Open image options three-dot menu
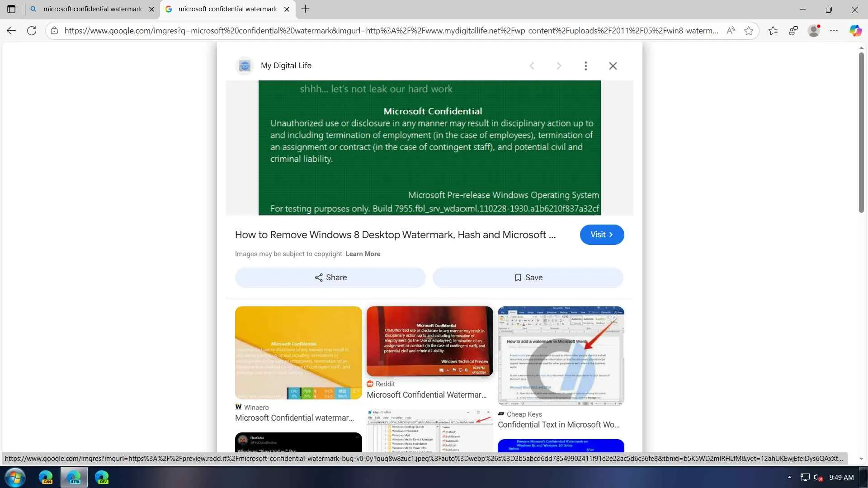Viewport: 868px width, 488px height. [585, 66]
